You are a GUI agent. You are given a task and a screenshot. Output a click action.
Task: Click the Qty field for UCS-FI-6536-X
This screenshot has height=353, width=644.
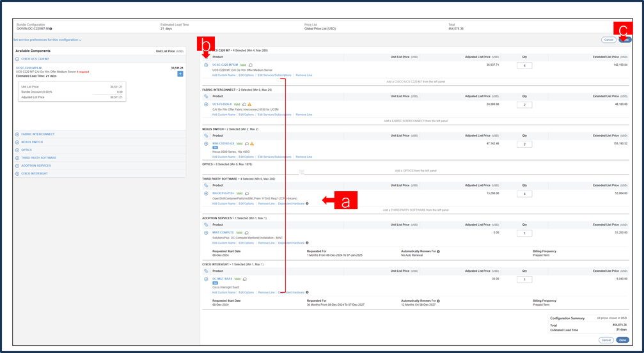point(524,105)
